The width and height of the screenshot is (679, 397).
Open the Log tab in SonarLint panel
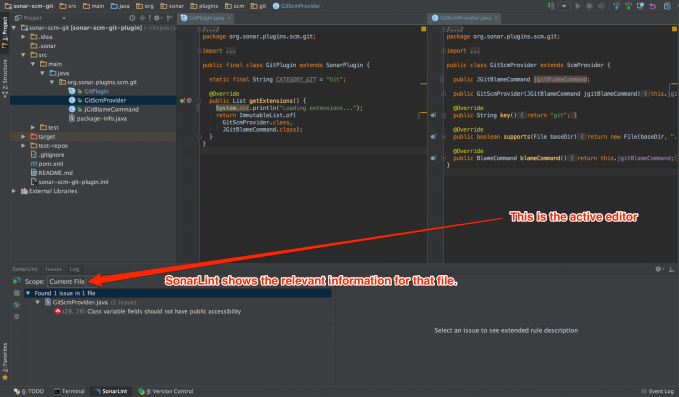pyautogui.click(x=74, y=269)
